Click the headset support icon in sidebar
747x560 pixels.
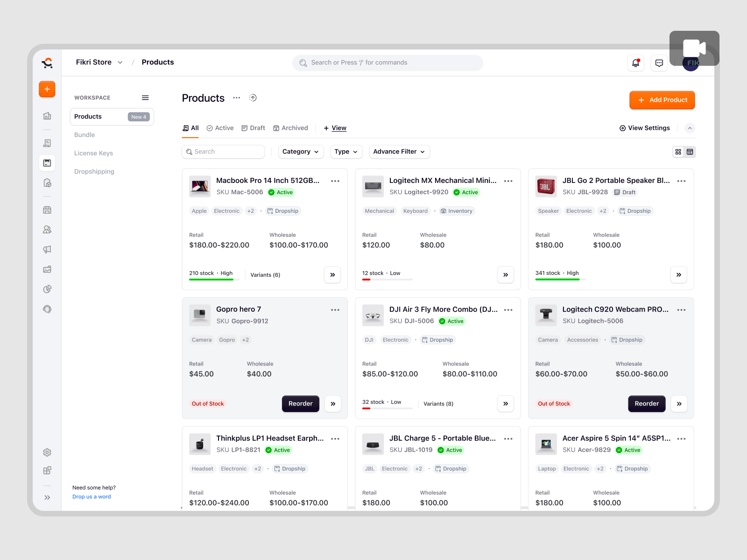coord(47,309)
